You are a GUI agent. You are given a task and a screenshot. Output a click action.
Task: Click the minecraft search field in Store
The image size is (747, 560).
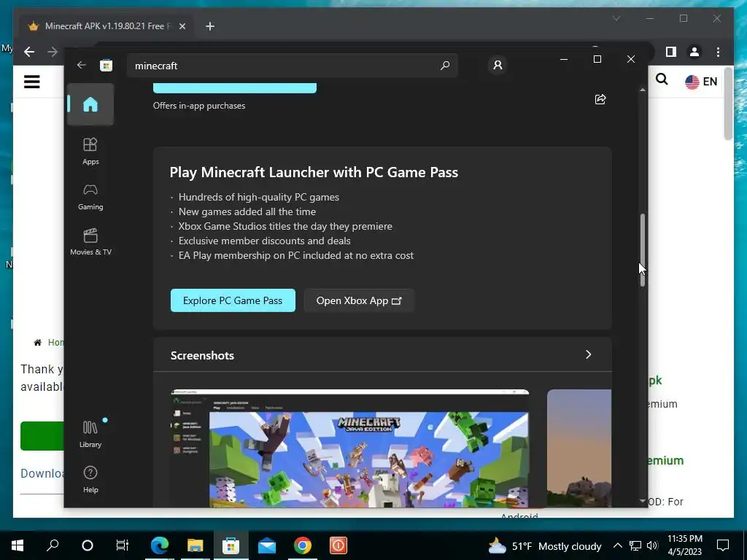click(x=292, y=65)
